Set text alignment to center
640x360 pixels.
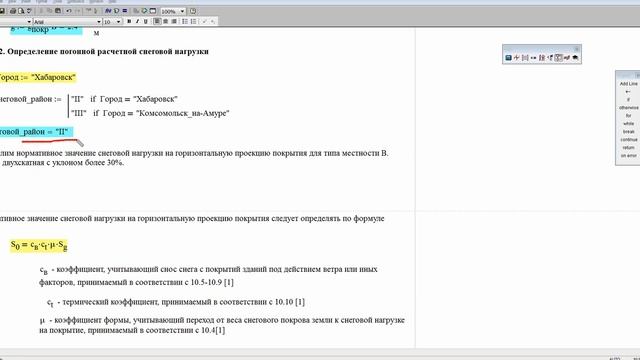pyautogui.click(x=165, y=22)
